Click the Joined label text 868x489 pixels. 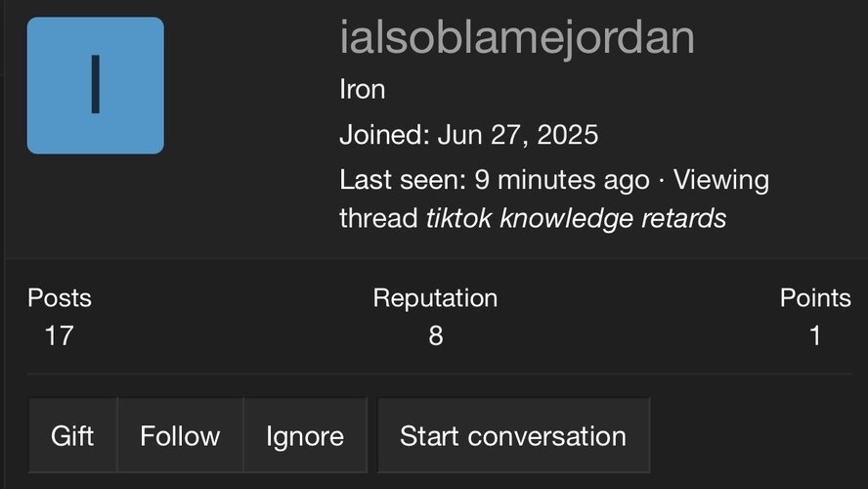click(x=380, y=134)
